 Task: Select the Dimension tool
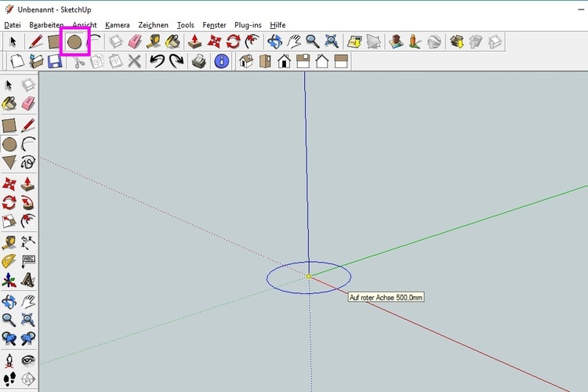click(28, 243)
